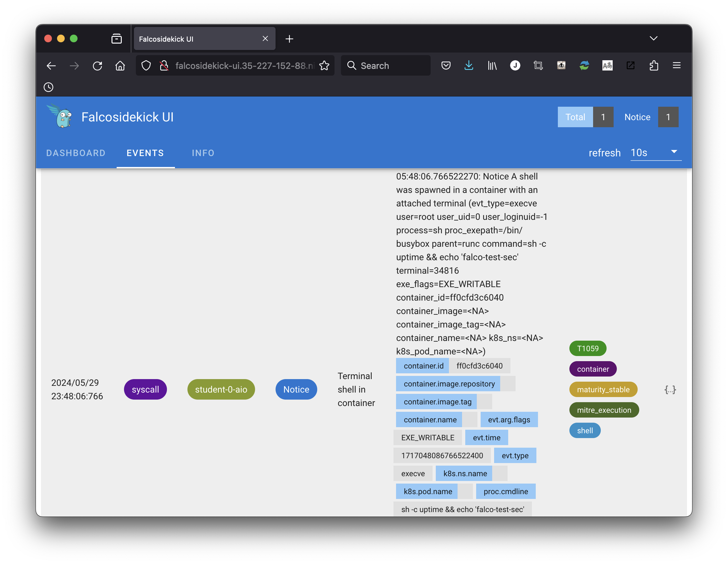
Task: Bookmark this page with the star
Action: [x=324, y=66]
